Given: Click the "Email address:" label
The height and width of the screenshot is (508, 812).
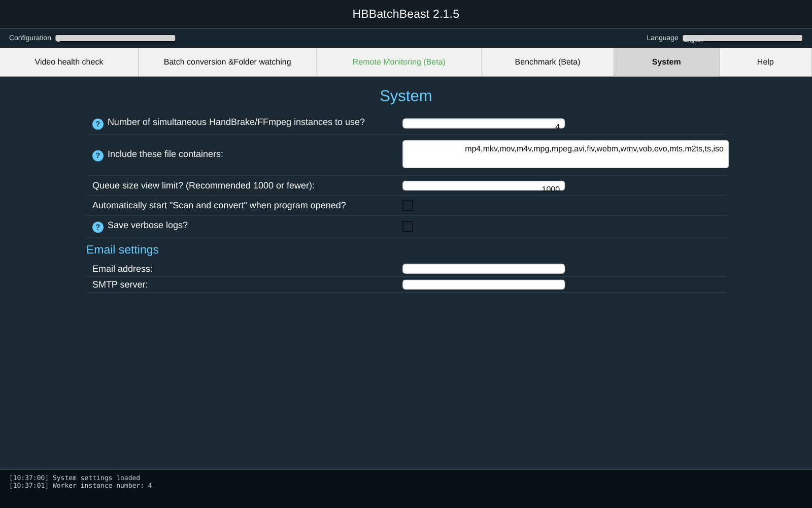Looking at the screenshot, I should [122, 269].
